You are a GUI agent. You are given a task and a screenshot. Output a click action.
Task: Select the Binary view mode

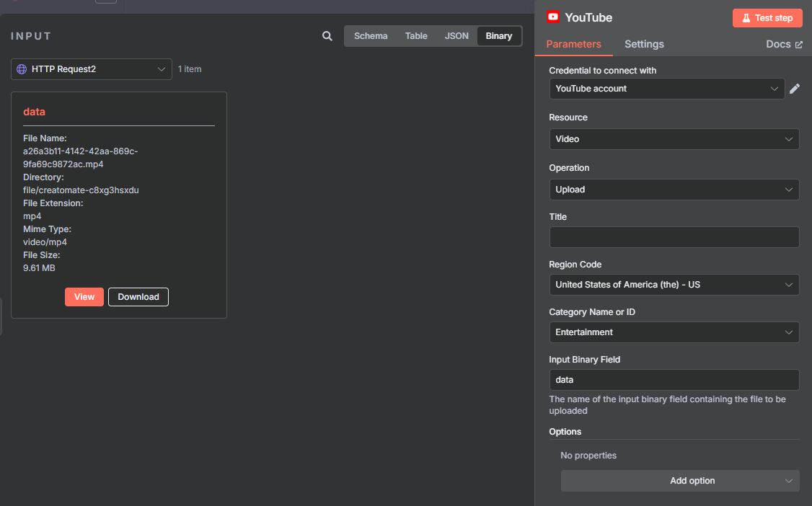pos(499,36)
